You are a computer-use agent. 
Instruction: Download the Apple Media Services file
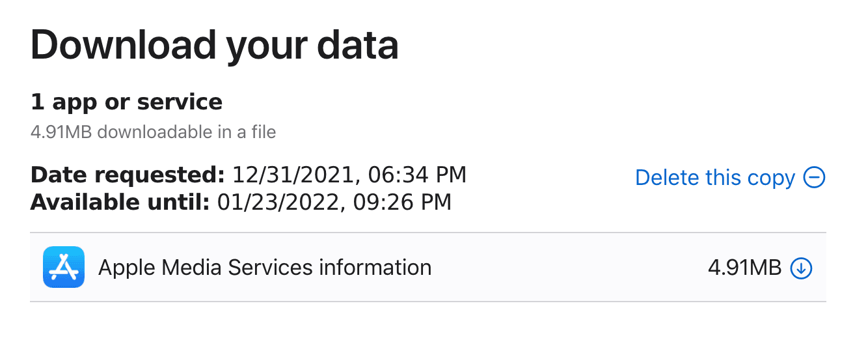pos(801,268)
